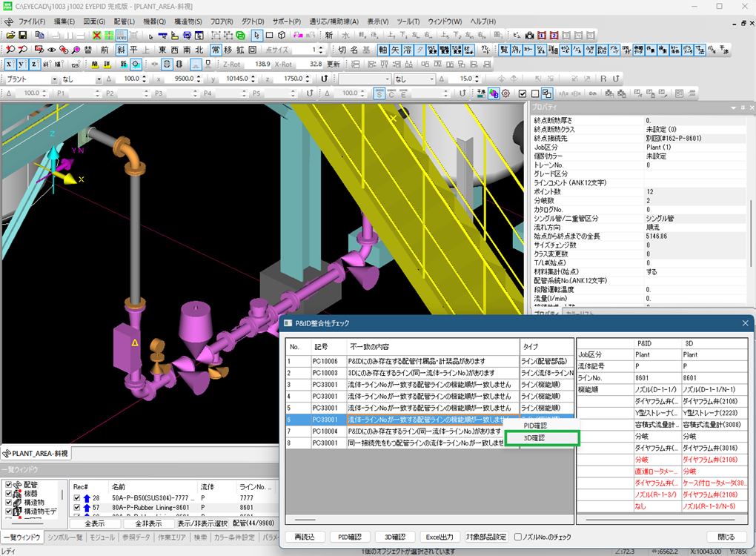Set view from east 東
Viewport: 756px width, 556px height.
[162, 50]
